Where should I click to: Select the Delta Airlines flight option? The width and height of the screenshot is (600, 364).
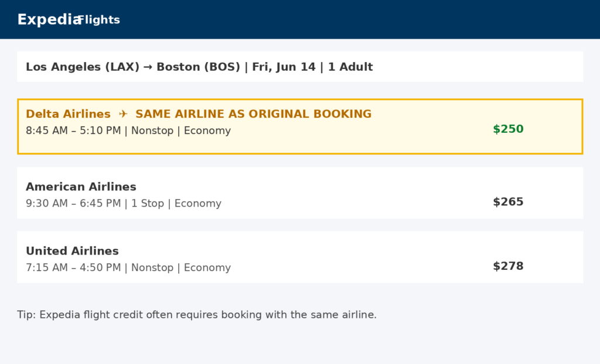tap(300, 125)
